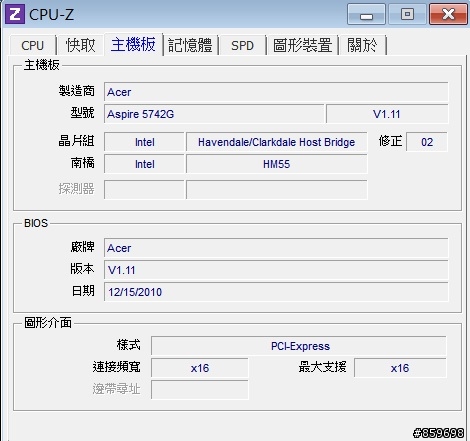The width and height of the screenshot is (470, 441).
Task: Click the 連接頻寬 label
Action: [116, 367]
